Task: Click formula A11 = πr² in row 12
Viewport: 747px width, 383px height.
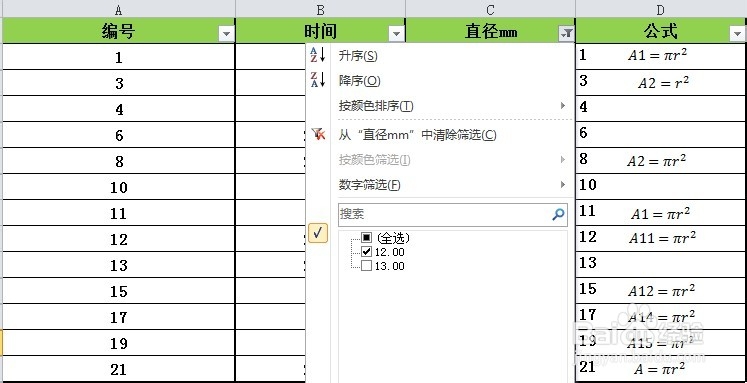Action: 662,237
